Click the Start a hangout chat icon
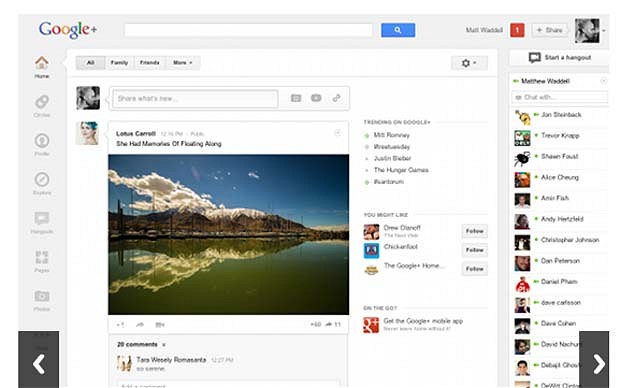 tap(535, 58)
